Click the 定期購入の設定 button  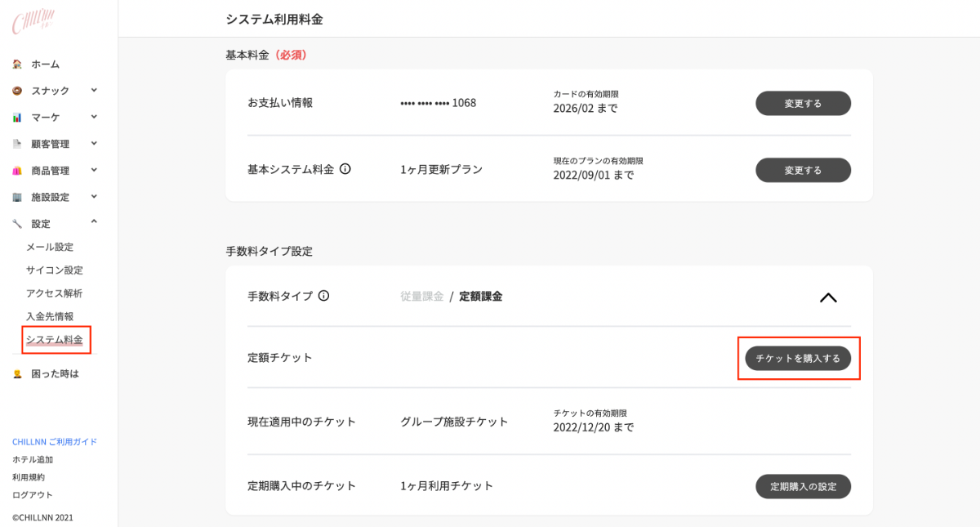tap(803, 486)
